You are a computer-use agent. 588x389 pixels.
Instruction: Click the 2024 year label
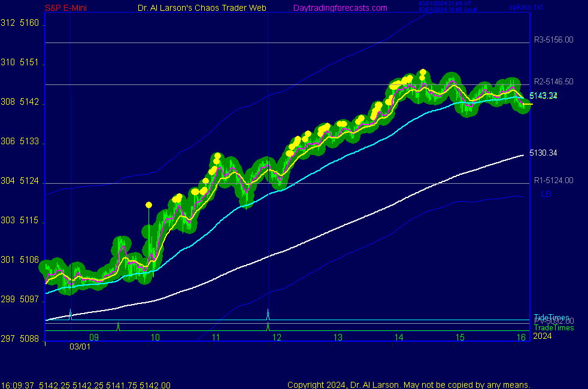(x=542, y=336)
